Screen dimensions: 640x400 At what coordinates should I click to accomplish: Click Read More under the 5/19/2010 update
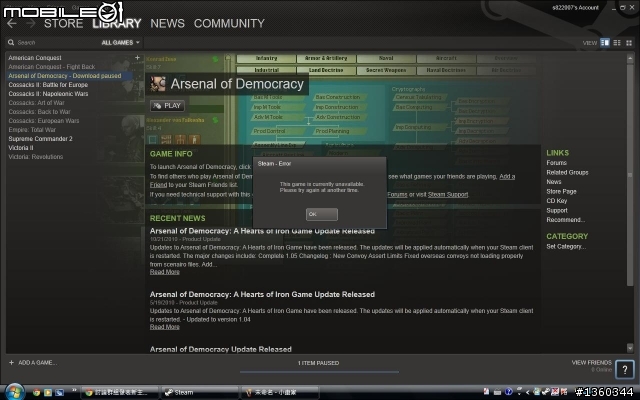click(164, 327)
